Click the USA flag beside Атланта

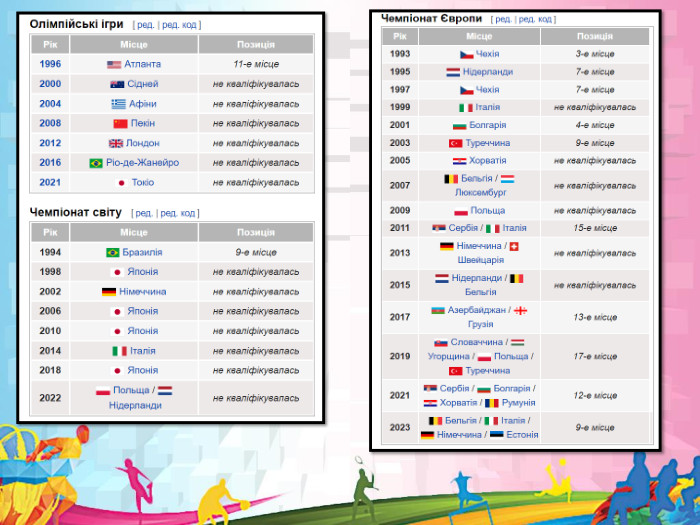114,64
